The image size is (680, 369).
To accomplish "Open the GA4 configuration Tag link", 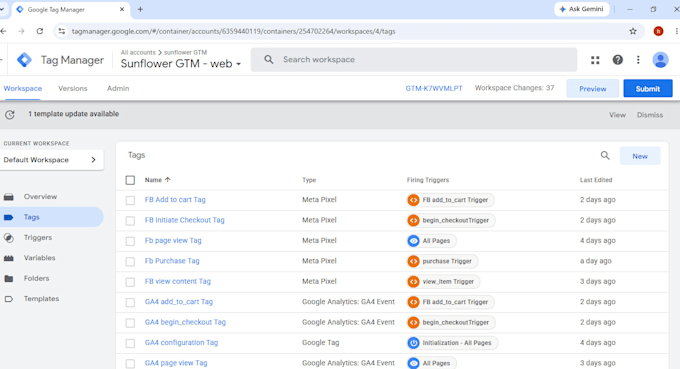I will 181,343.
